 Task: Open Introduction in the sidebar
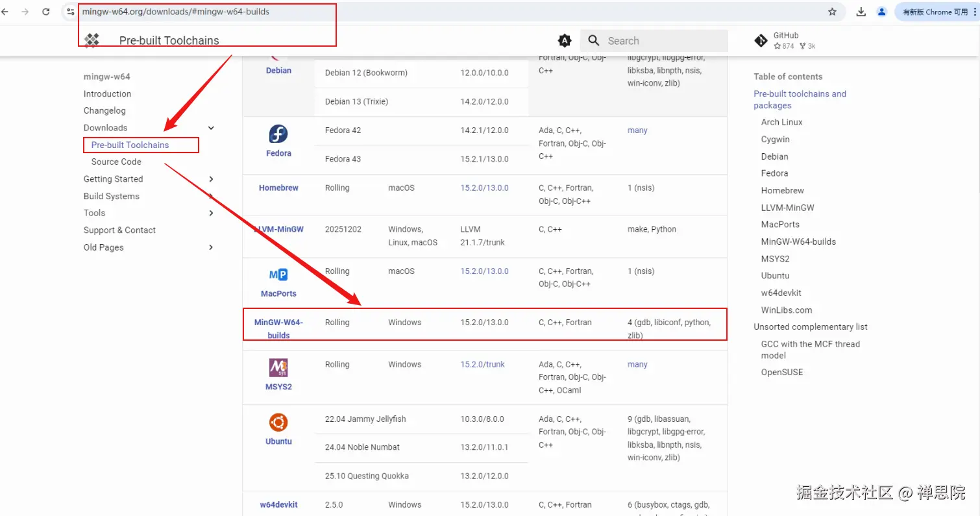107,94
